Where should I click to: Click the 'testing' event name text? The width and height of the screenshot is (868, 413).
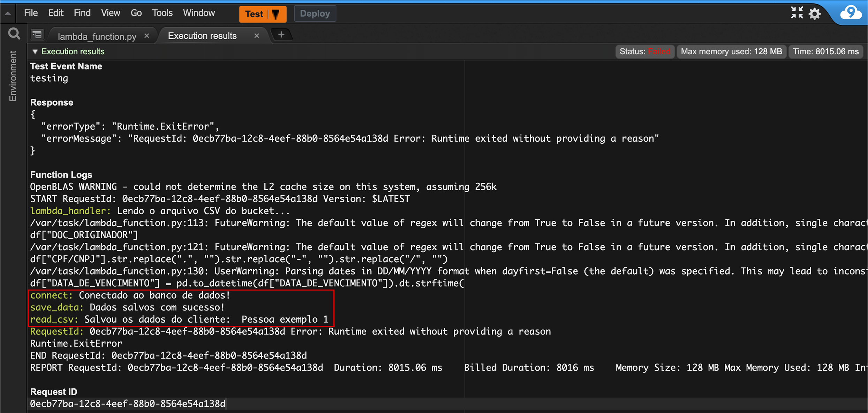coord(49,78)
